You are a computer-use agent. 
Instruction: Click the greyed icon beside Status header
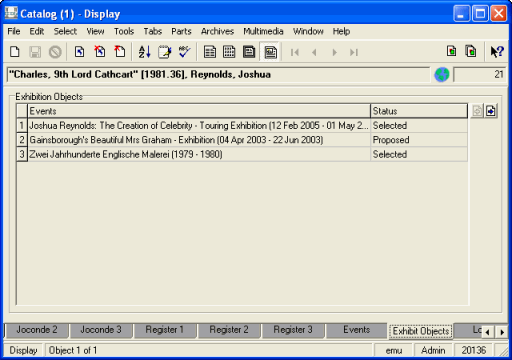pyautogui.click(x=477, y=111)
